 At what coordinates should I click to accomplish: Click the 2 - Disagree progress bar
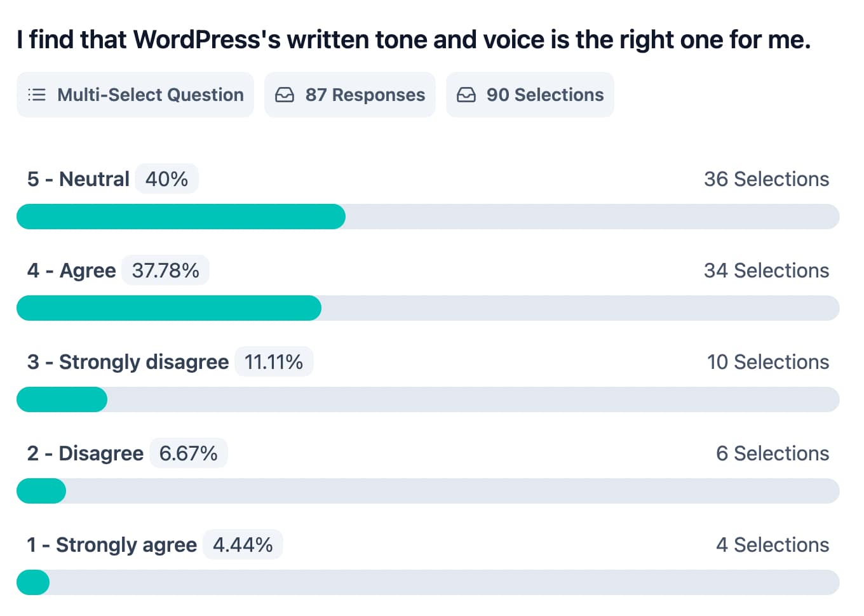click(428, 491)
